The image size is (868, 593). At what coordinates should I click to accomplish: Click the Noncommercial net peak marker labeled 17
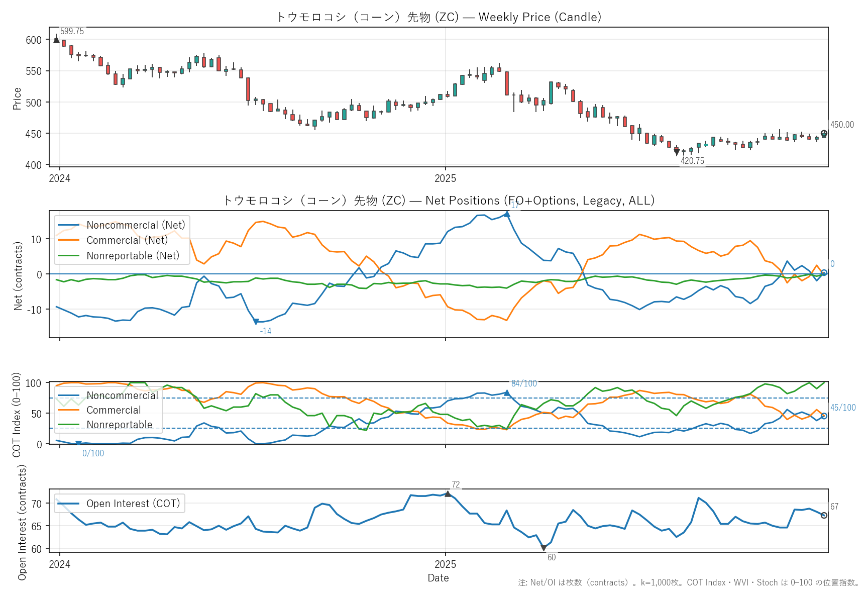507,214
